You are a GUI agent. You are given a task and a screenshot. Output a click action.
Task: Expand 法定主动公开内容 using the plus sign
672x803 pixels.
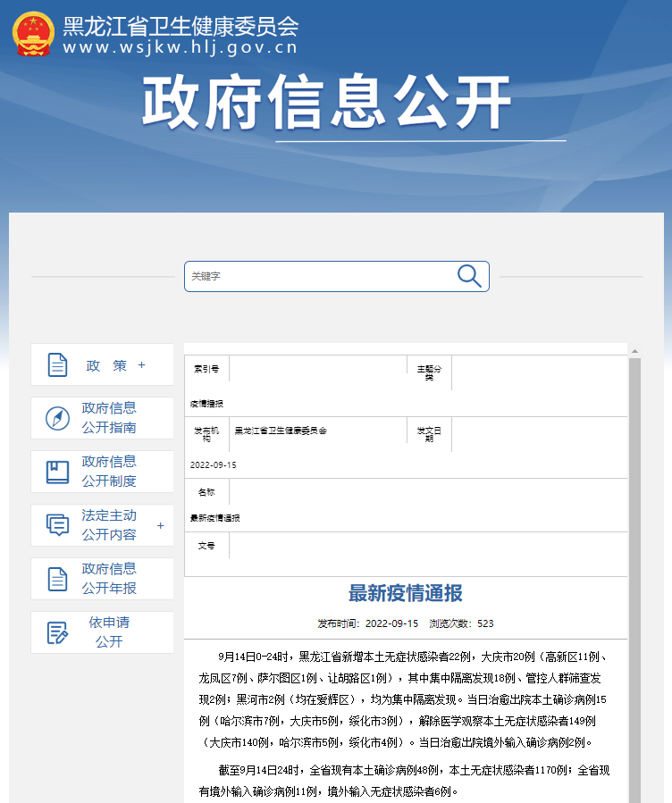[x=161, y=525]
